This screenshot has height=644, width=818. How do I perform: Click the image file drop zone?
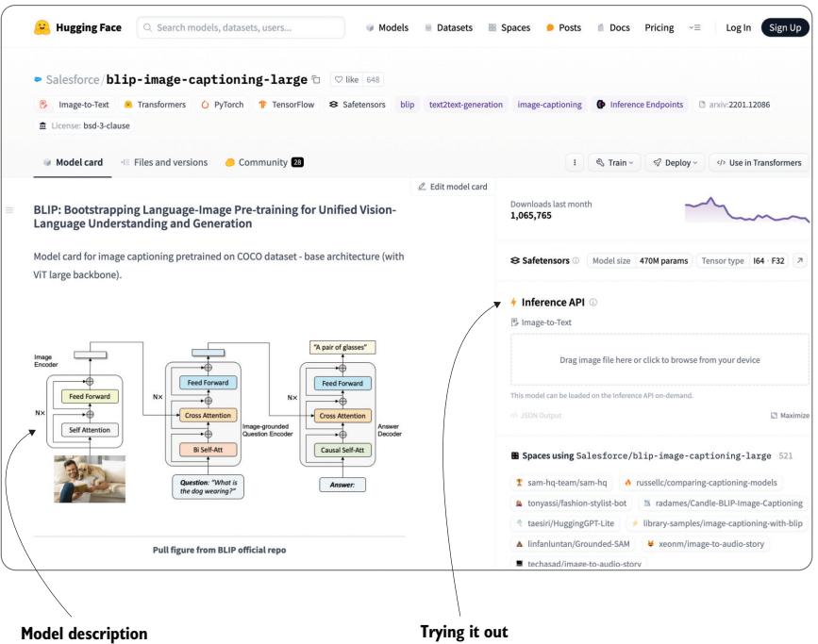659,359
